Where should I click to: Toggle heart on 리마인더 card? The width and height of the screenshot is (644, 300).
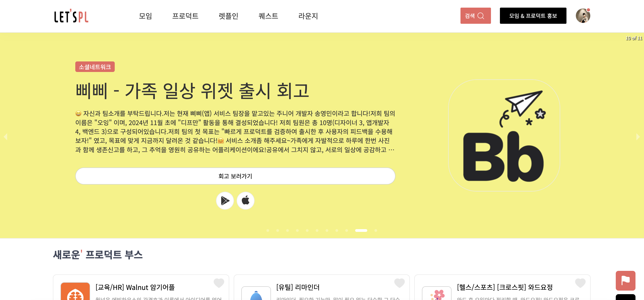click(399, 283)
